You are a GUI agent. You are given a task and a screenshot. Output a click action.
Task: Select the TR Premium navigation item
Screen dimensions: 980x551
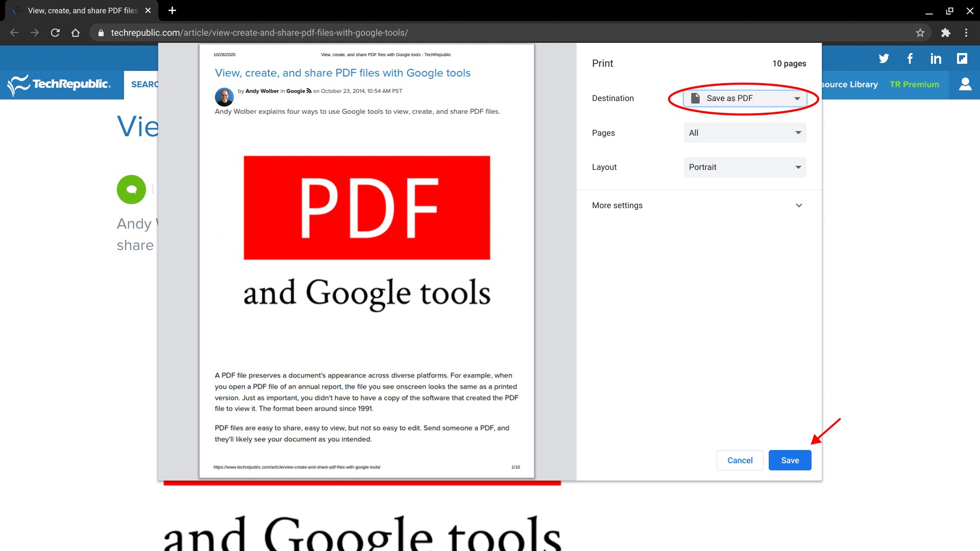pos(914,84)
